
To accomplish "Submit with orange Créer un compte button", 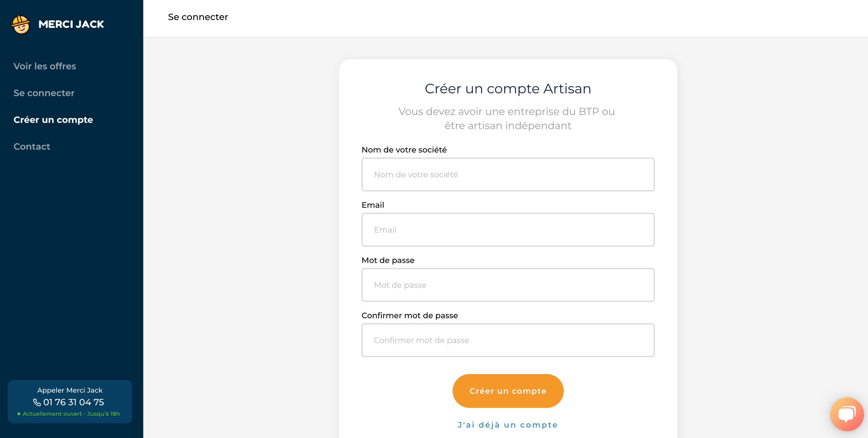I will coord(508,391).
